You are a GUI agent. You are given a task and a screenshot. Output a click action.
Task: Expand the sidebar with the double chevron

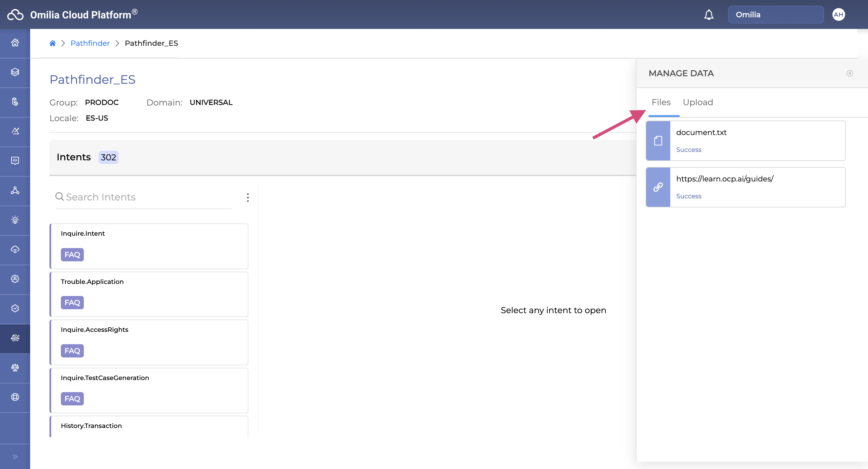(15, 457)
